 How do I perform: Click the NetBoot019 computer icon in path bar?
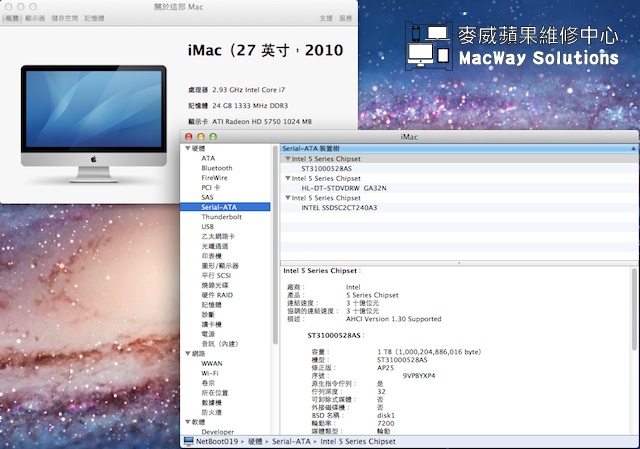tap(189, 441)
